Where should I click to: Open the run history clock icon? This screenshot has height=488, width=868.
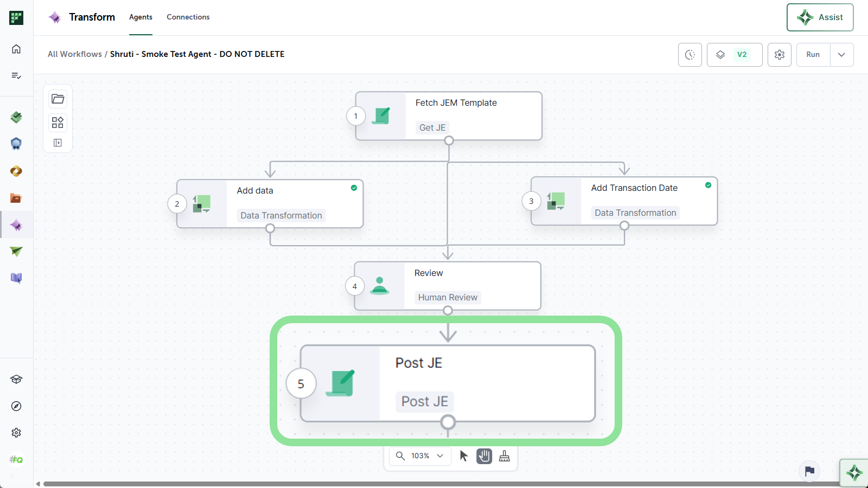pyautogui.click(x=690, y=55)
